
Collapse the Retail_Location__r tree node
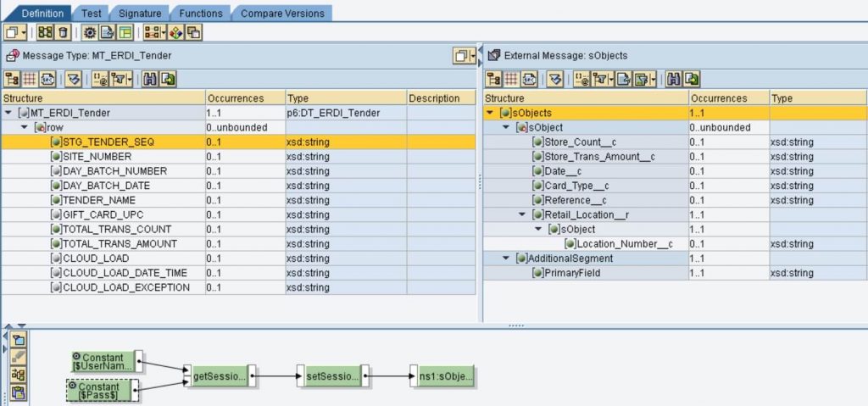tap(522, 215)
